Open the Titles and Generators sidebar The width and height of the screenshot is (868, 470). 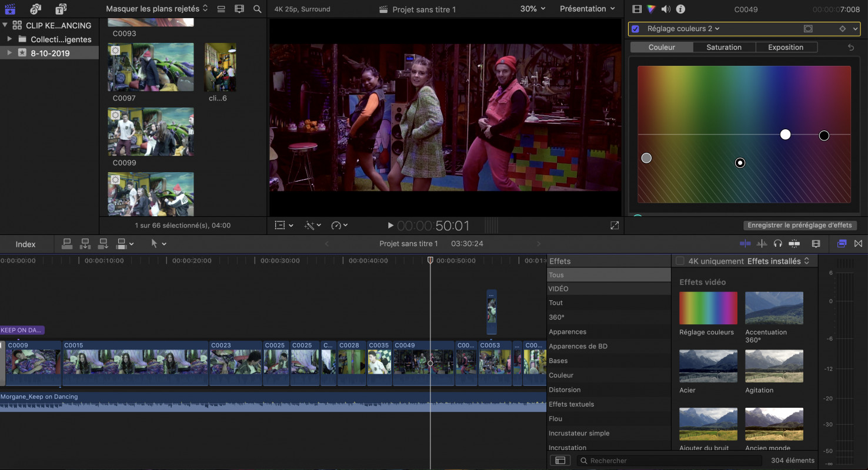tap(61, 9)
